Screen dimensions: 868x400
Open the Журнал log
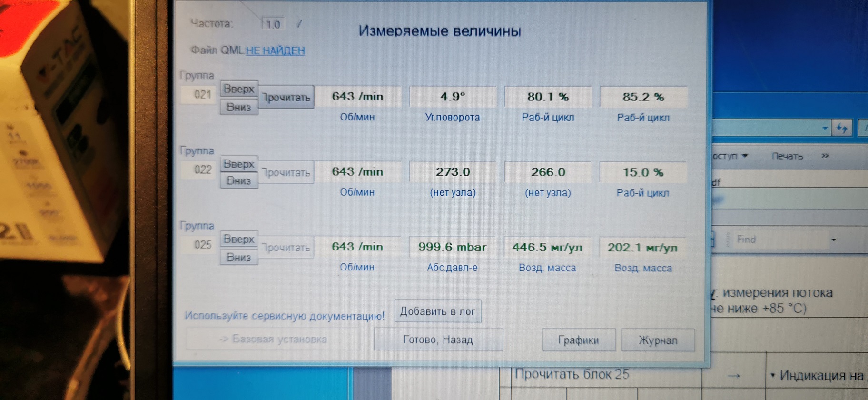(x=658, y=340)
